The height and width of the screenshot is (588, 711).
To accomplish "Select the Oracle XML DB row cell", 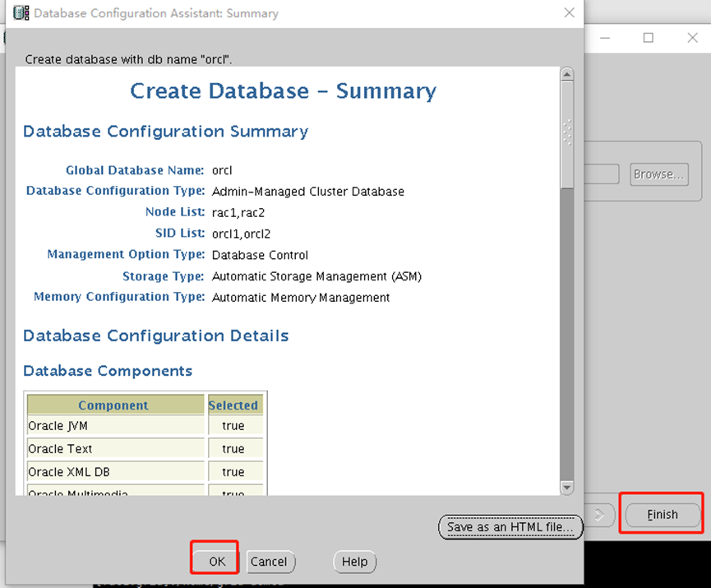I will click(x=116, y=472).
